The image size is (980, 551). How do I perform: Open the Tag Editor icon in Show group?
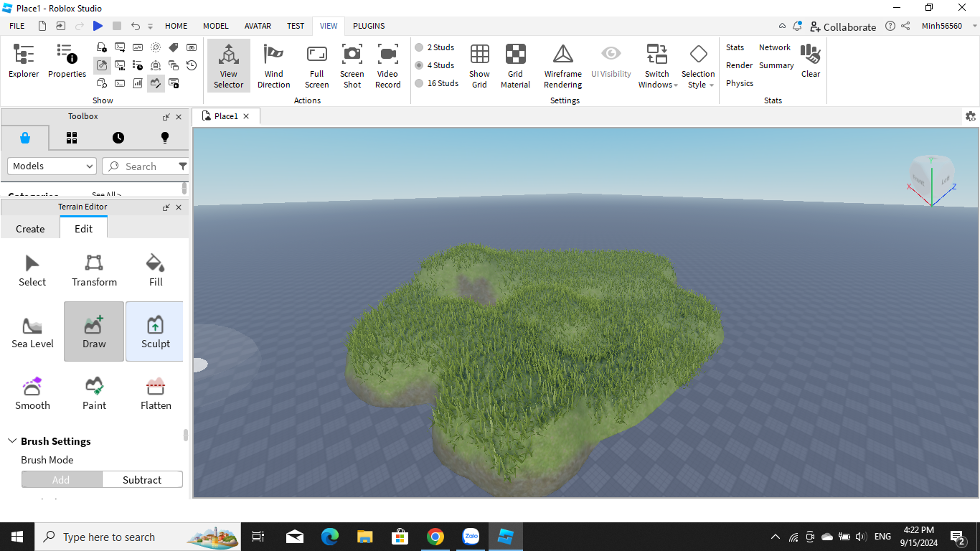click(x=174, y=47)
